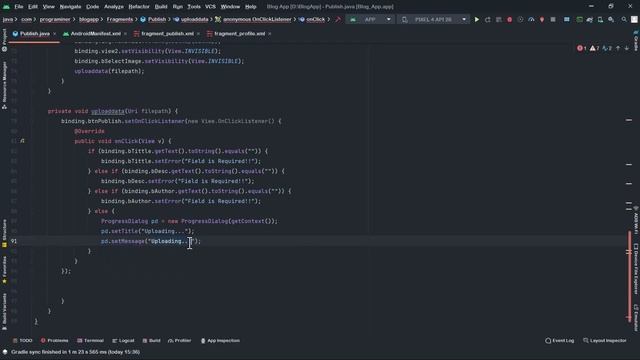Click the yellow warning count indicator
Image resolution: width=640 pixels, height=360 pixels.
(x=594, y=48)
